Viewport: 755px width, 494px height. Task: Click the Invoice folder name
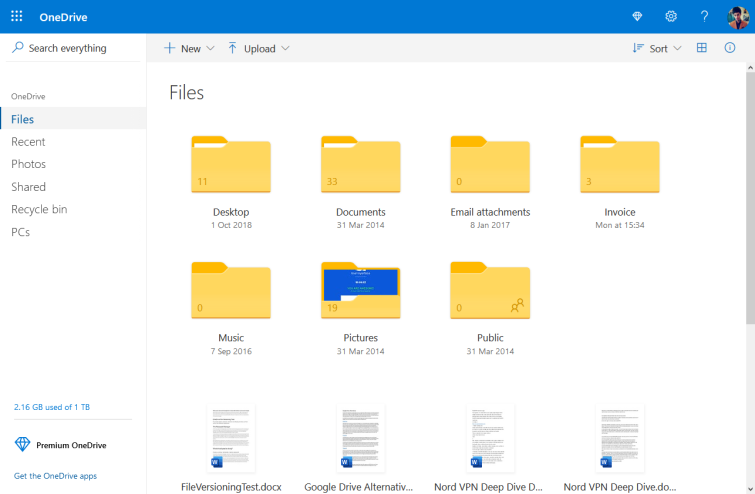click(x=620, y=212)
